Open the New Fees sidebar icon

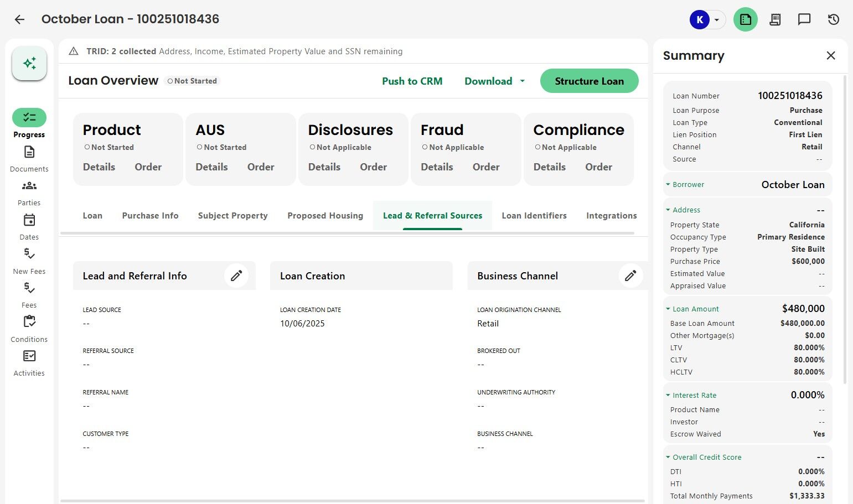[29, 254]
